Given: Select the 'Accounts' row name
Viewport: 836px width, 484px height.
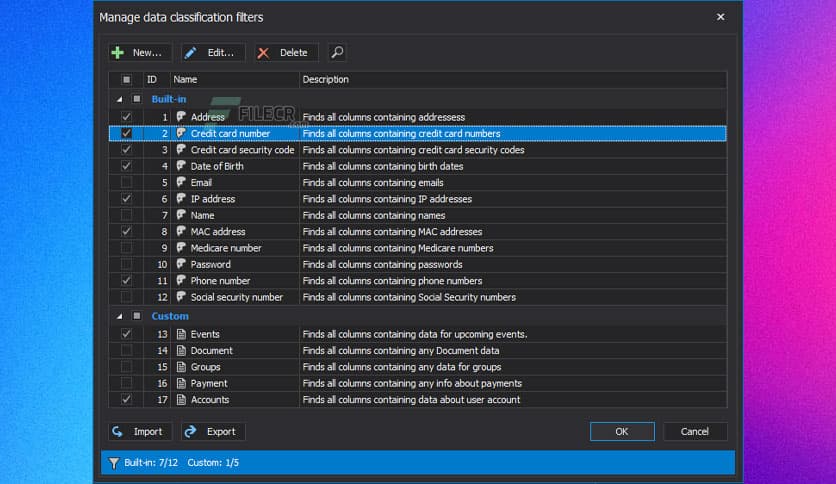Looking at the screenshot, I should point(210,400).
